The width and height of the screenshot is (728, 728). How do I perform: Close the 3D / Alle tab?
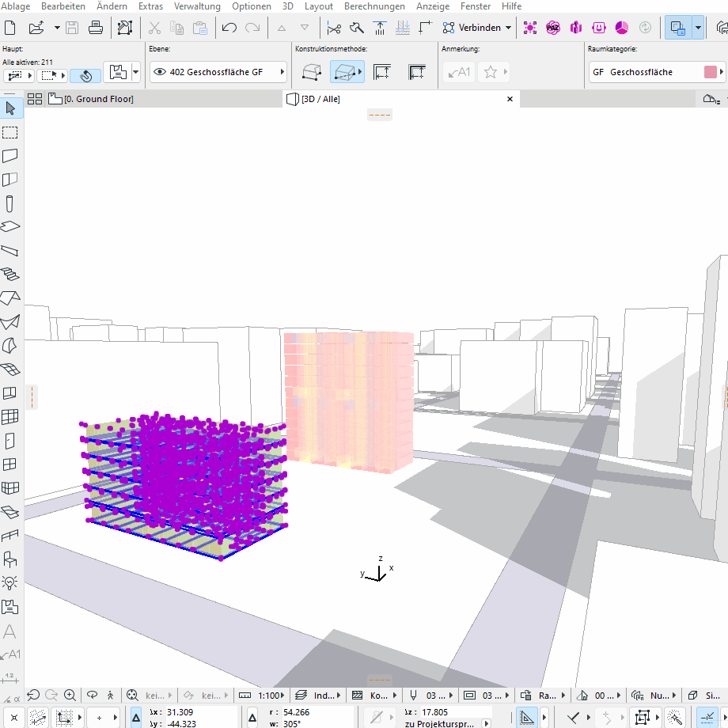(x=510, y=99)
